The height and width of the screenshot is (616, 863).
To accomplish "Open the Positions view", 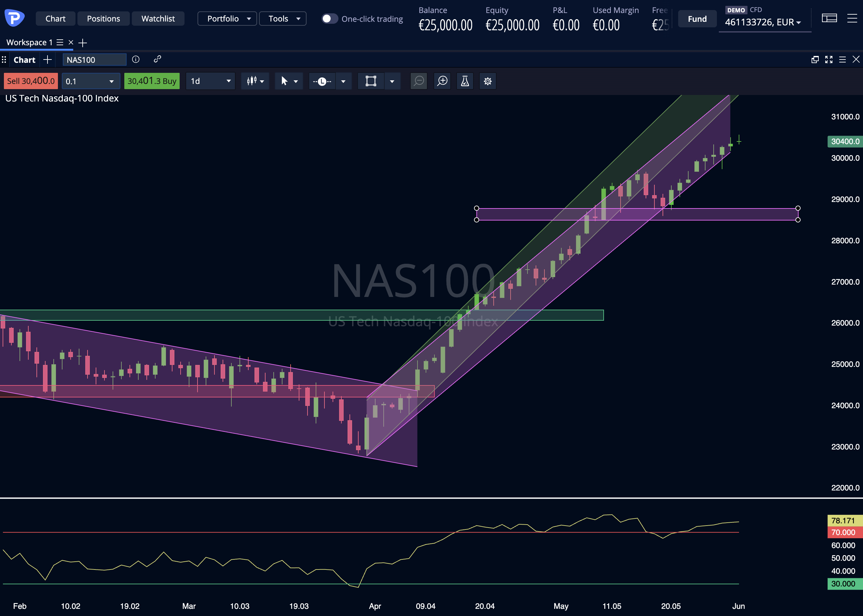I will tap(103, 19).
